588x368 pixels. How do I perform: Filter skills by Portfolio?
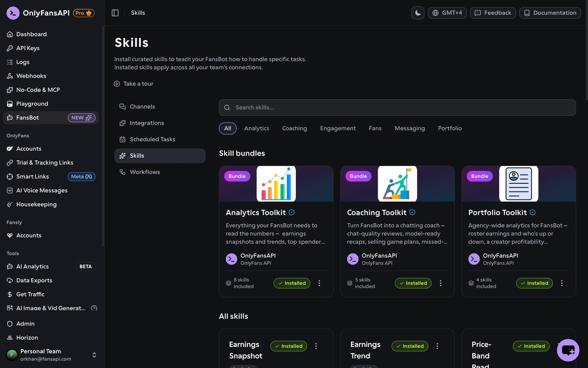(450, 128)
